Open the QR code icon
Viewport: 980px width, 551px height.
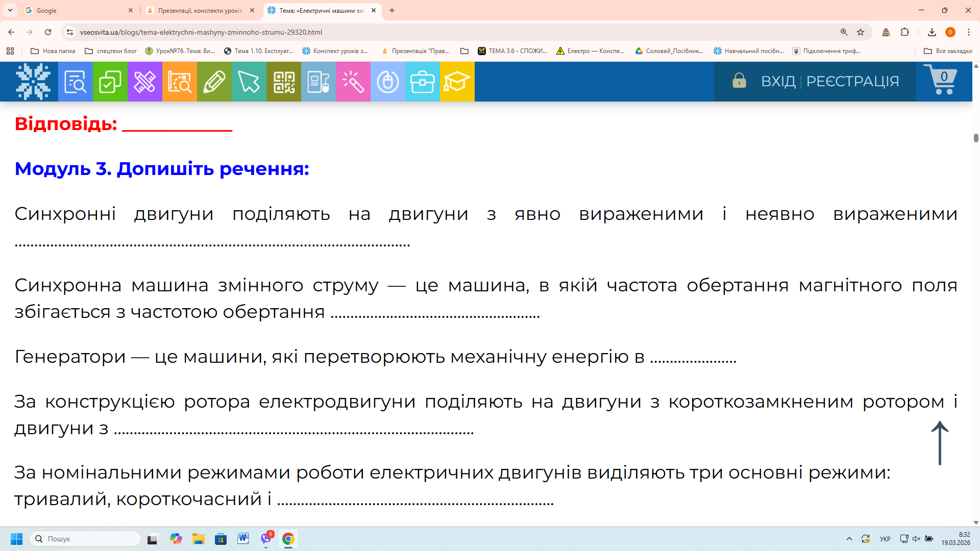tap(283, 82)
